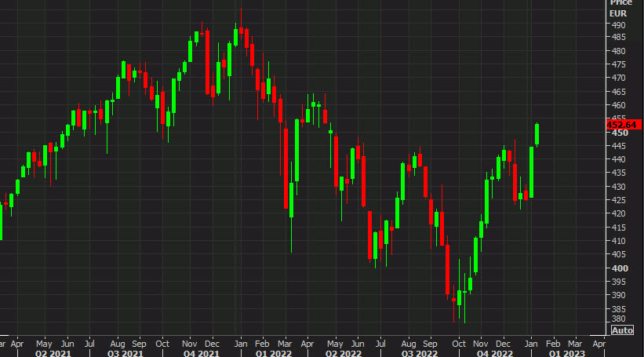The image size is (644, 357).
Task: Click the 425 price axis label
Action: (x=619, y=200)
